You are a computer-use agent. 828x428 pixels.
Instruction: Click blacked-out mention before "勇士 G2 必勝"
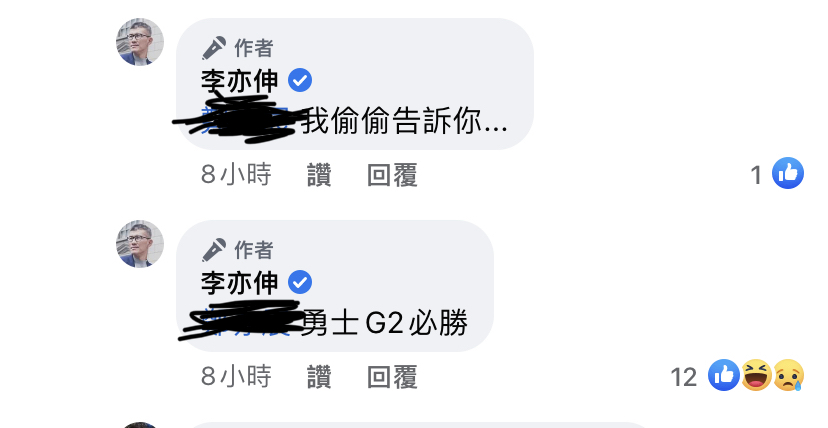(x=240, y=319)
